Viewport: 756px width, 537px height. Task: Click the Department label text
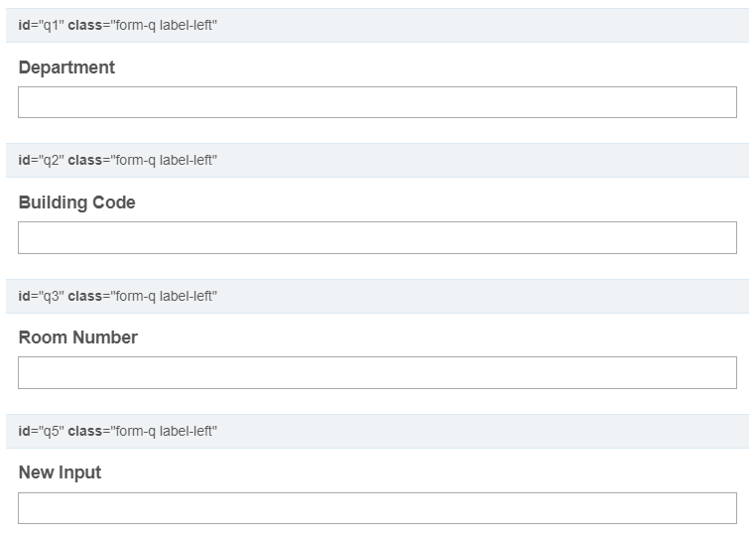pos(66,67)
